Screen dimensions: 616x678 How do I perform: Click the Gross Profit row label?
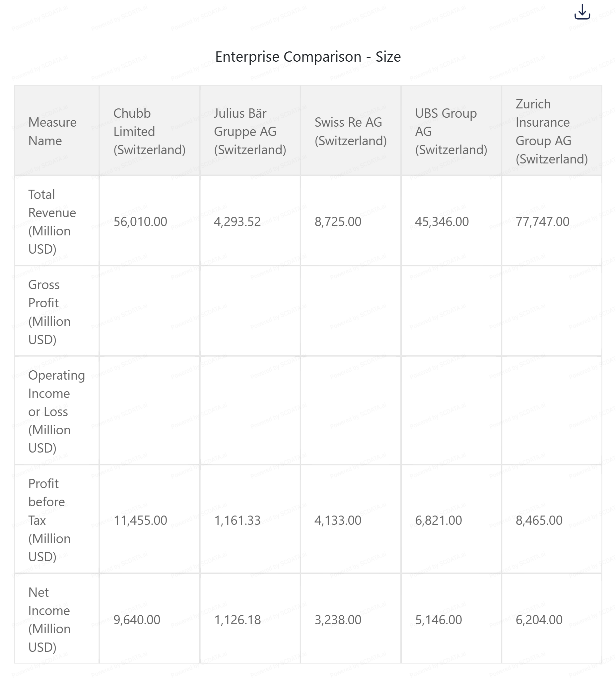49,312
